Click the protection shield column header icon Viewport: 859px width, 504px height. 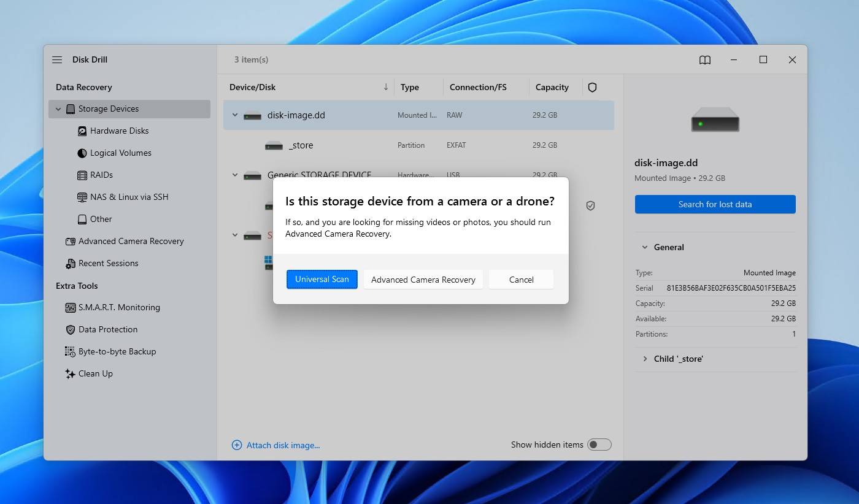point(592,88)
